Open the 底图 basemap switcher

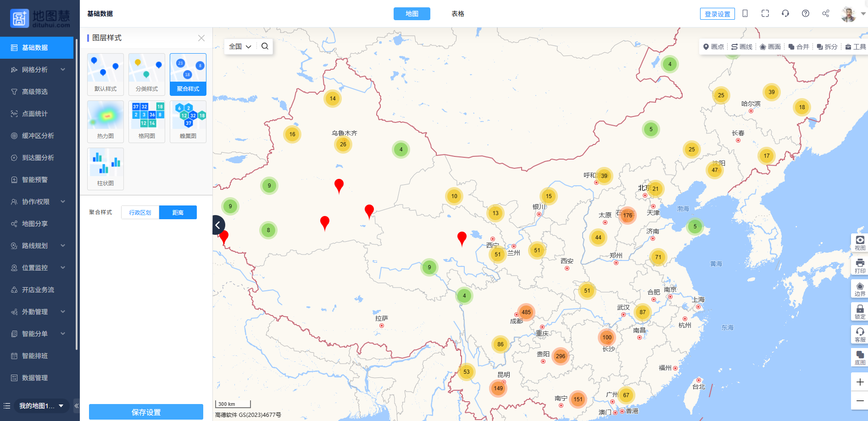pos(860,357)
